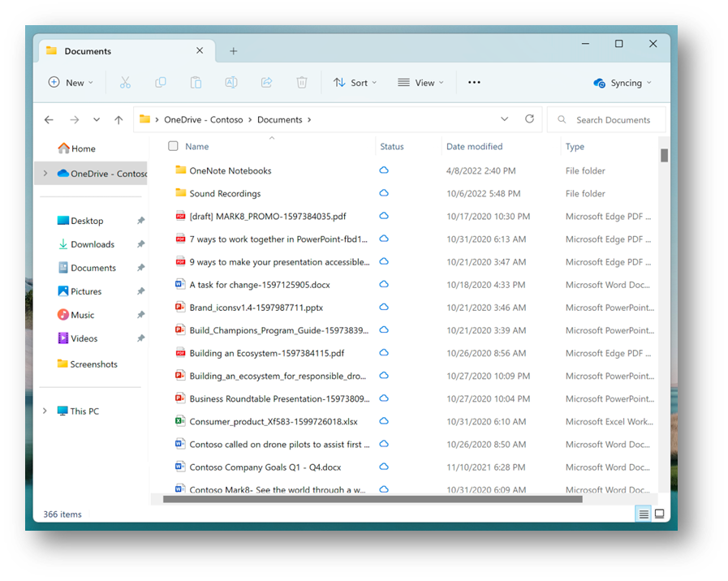Switch to details view layout icon

[x=644, y=514]
